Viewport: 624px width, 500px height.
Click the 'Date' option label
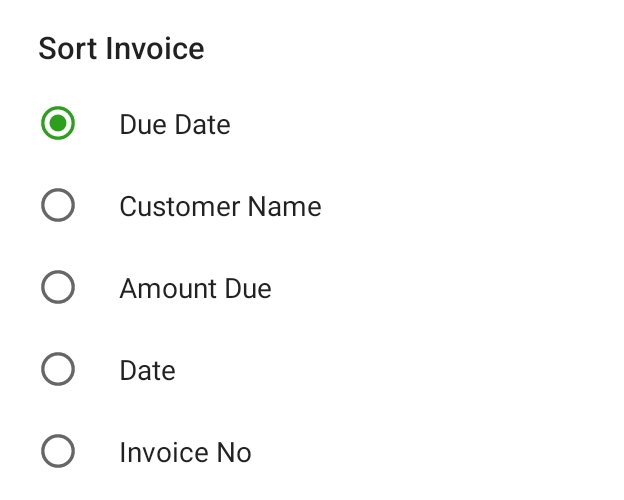147,371
